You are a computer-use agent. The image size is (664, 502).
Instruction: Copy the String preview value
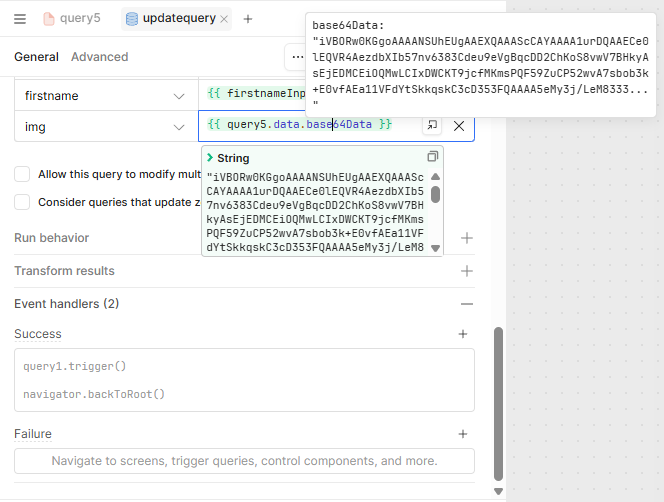432,157
